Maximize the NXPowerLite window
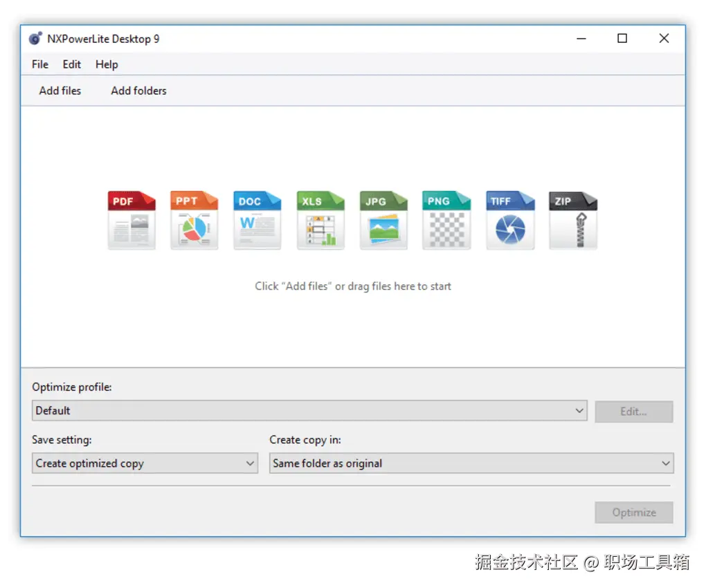This screenshot has width=706, height=588. pyautogui.click(x=622, y=39)
